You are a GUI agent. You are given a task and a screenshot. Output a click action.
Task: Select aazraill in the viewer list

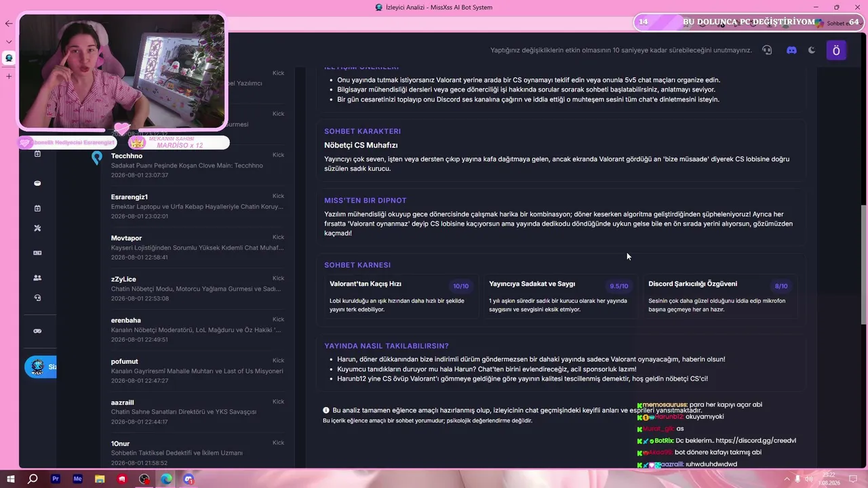coord(197,411)
